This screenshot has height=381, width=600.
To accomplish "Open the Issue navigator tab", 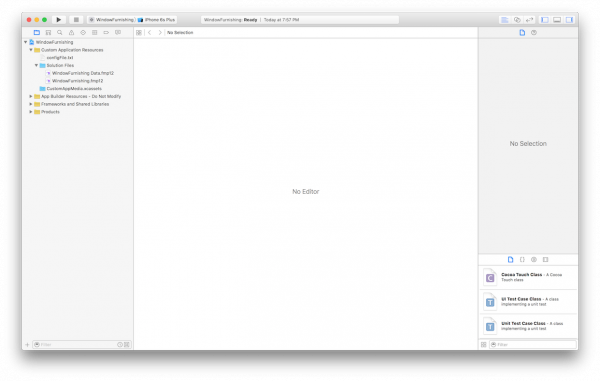I will coord(72,33).
